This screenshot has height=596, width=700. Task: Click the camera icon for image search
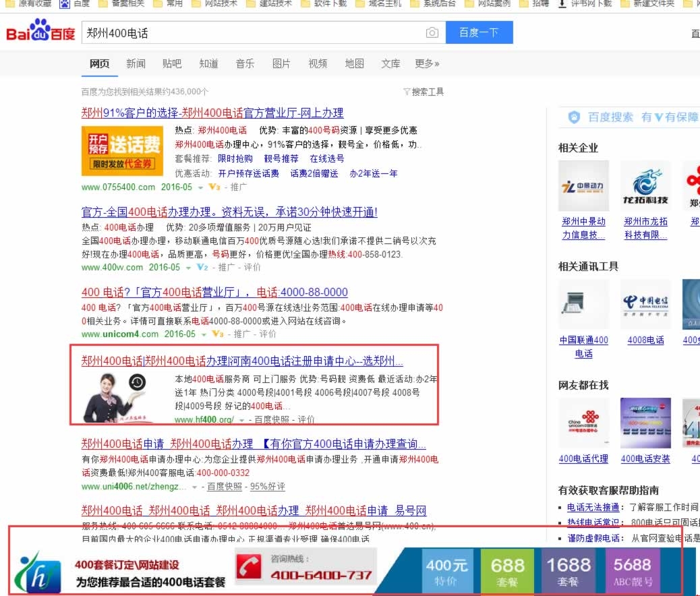(x=432, y=32)
